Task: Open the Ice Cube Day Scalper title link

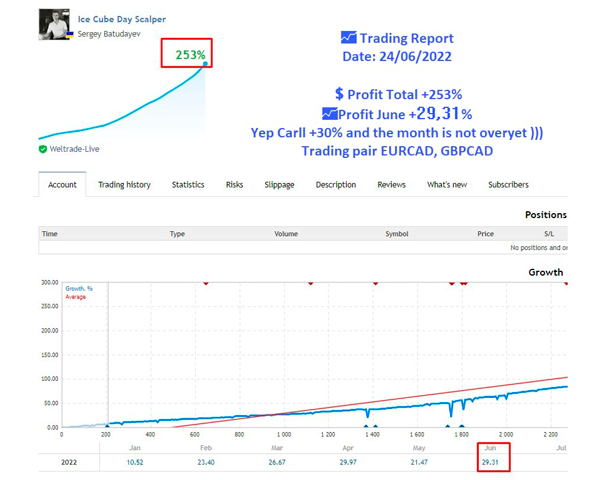Action: 122,19
